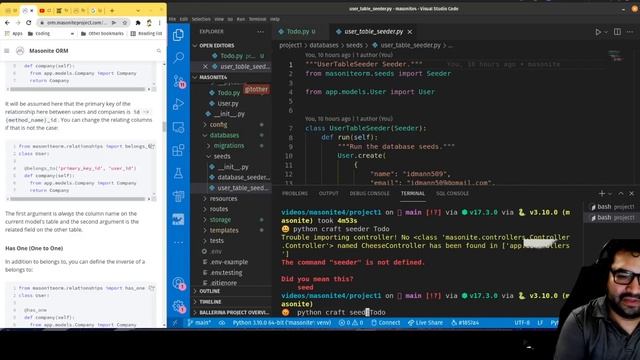The image size is (640, 360).
Task: Create a new terminal with plus icon
Action: pyautogui.click(x=602, y=193)
